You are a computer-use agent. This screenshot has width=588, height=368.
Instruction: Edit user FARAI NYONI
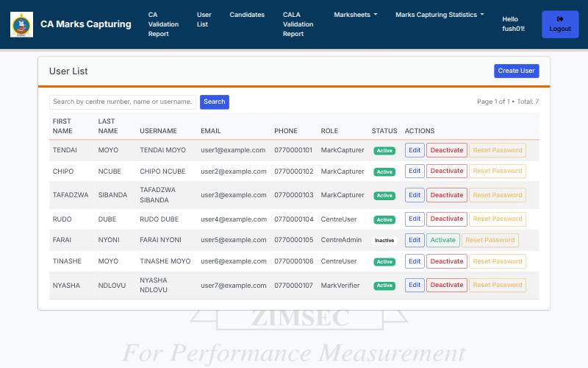pyautogui.click(x=415, y=240)
